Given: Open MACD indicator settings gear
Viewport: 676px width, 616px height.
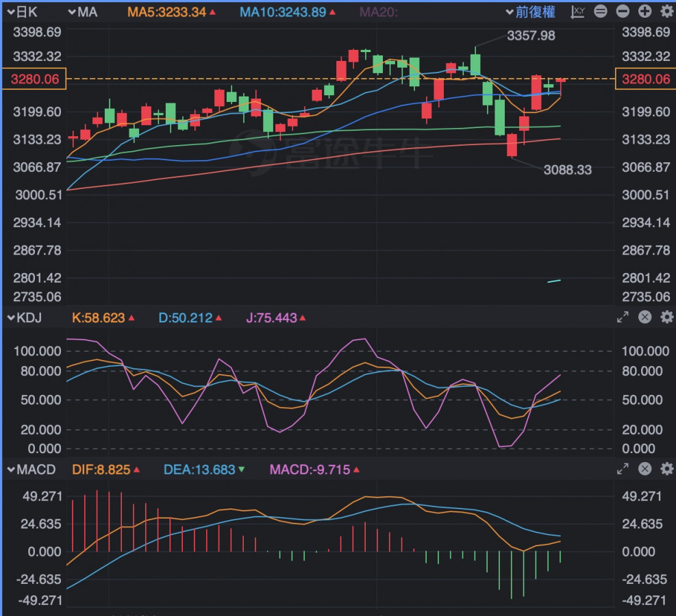Looking at the screenshot, I should point(666,469).
